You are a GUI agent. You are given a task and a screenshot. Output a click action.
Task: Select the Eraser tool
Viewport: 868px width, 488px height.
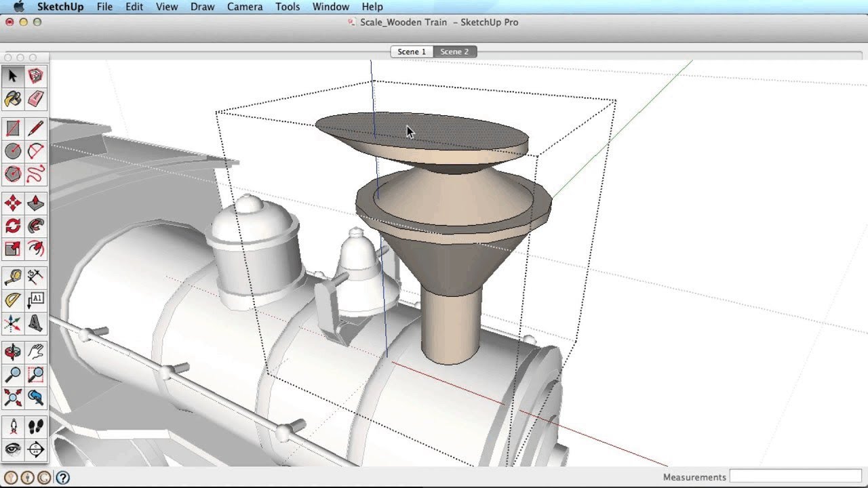coord(36,98)
